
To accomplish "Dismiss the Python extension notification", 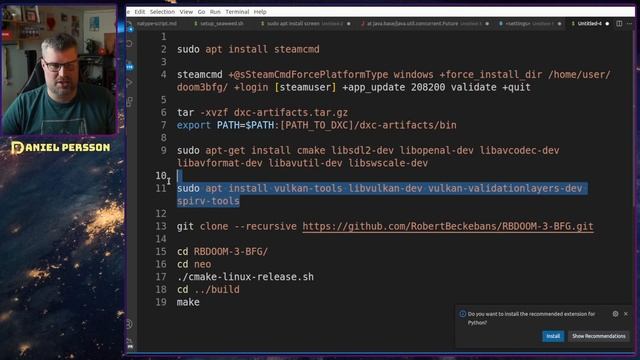I will (x=626, y=314).
